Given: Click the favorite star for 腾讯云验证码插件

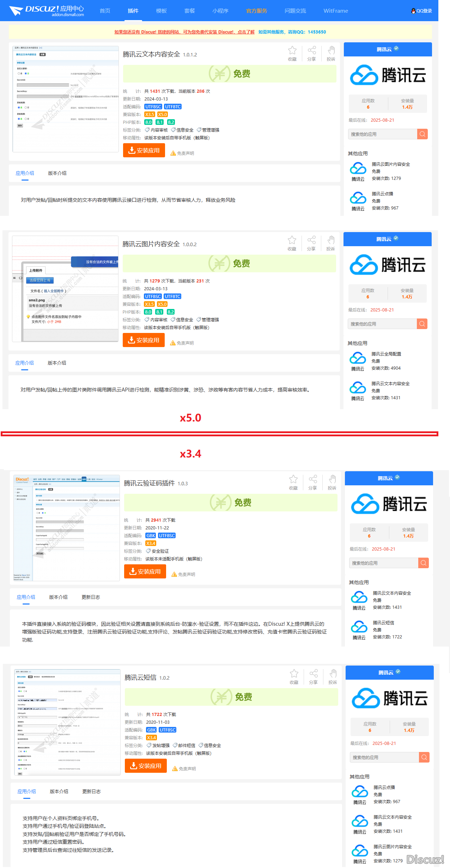Looking at the screenshot, I should pyautogui.click(x=293, y=479).
